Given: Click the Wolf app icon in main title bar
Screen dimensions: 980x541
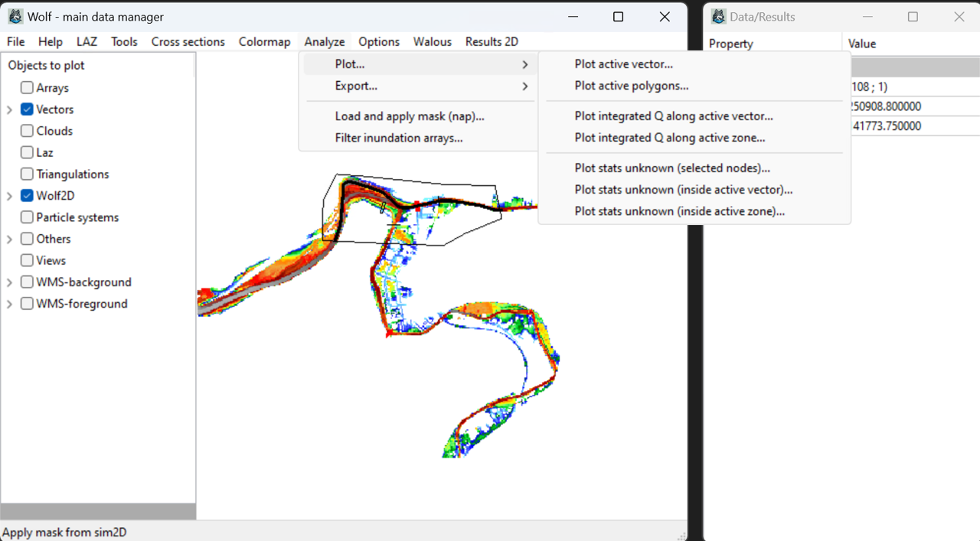Looking at the screenshot, I should point(15,17).
